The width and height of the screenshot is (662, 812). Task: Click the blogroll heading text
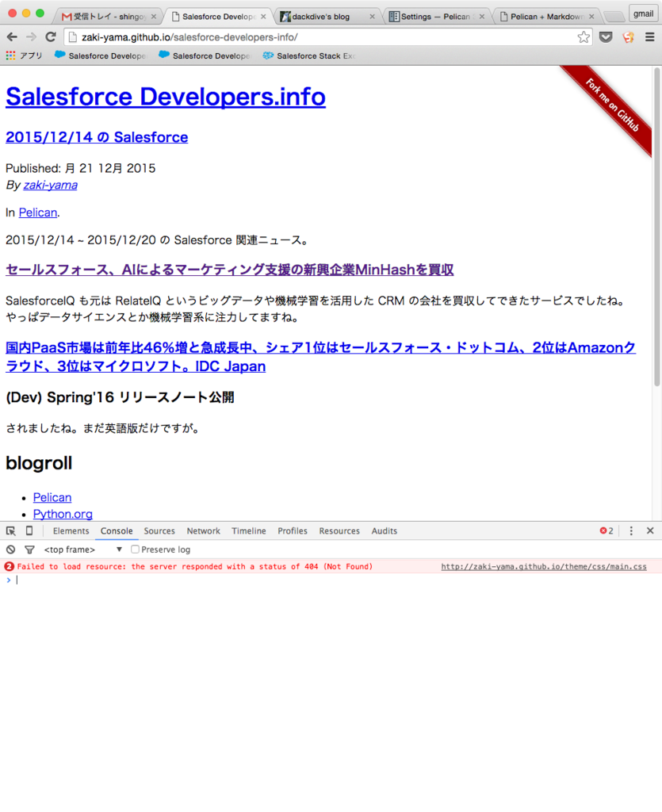click(x=39, y=463)
